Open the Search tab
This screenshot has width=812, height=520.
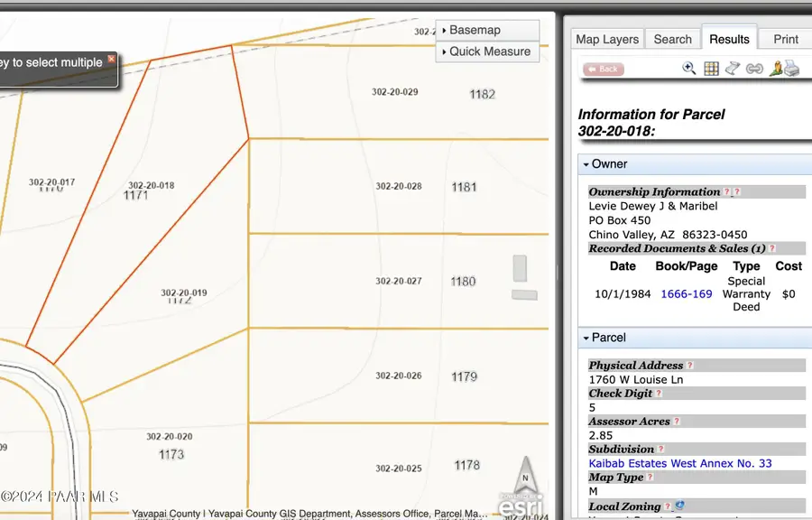pos(672,39)
